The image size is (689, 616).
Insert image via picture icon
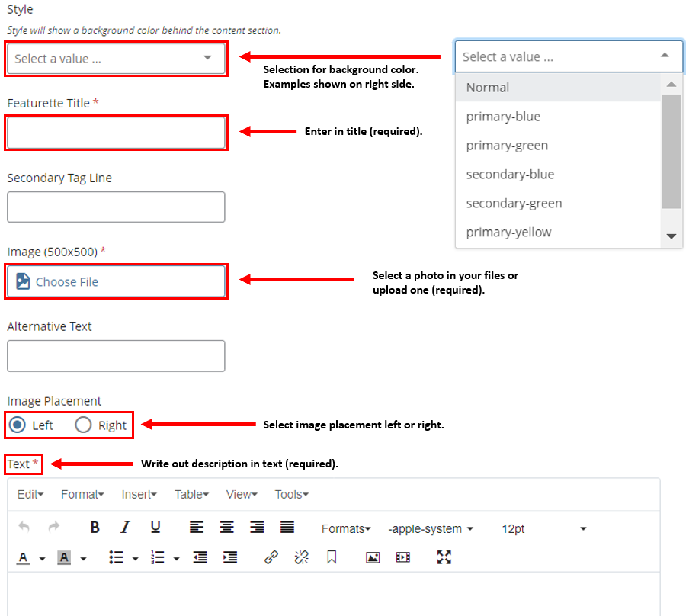[373, 557]
